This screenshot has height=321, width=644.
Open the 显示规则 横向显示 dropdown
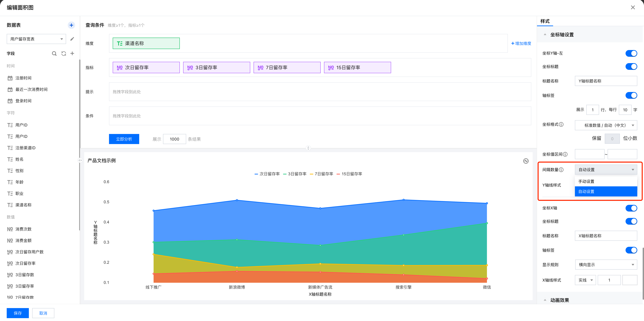click(x=606, y=264)
